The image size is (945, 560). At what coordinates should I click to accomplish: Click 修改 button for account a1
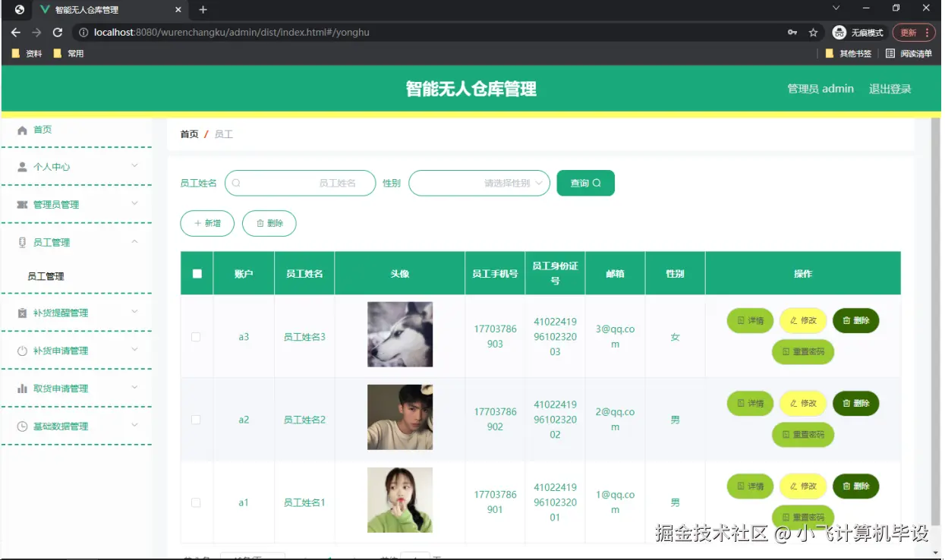click(803, 486)
